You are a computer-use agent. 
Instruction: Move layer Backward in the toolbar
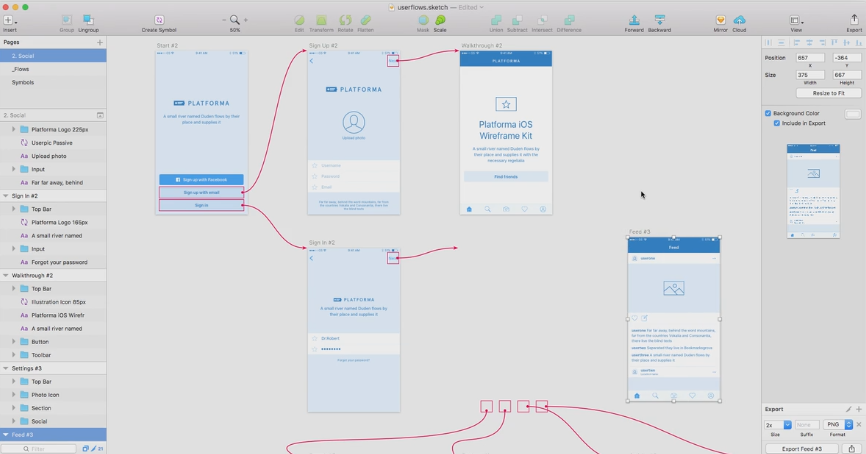point(659,20)
